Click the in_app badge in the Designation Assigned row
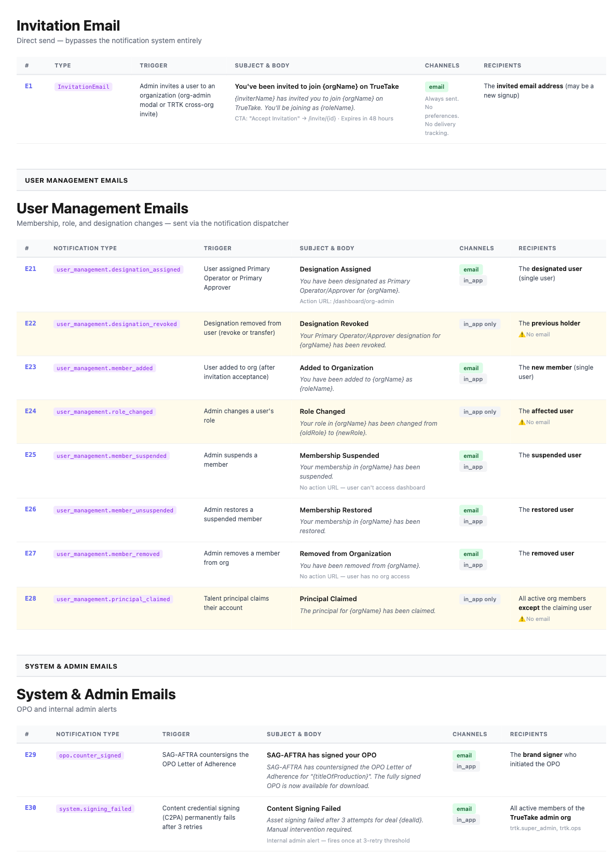Screen dimensions: 615x868 473,281
